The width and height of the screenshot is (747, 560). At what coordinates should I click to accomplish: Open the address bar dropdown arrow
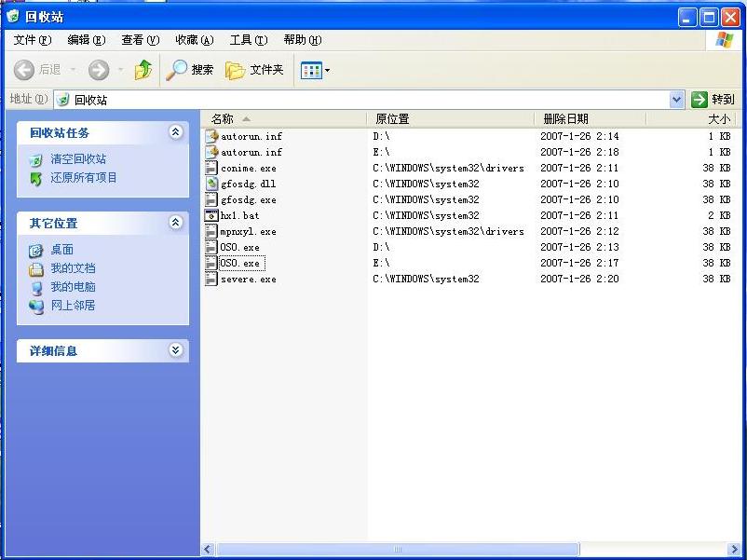[x=676, y=100]
